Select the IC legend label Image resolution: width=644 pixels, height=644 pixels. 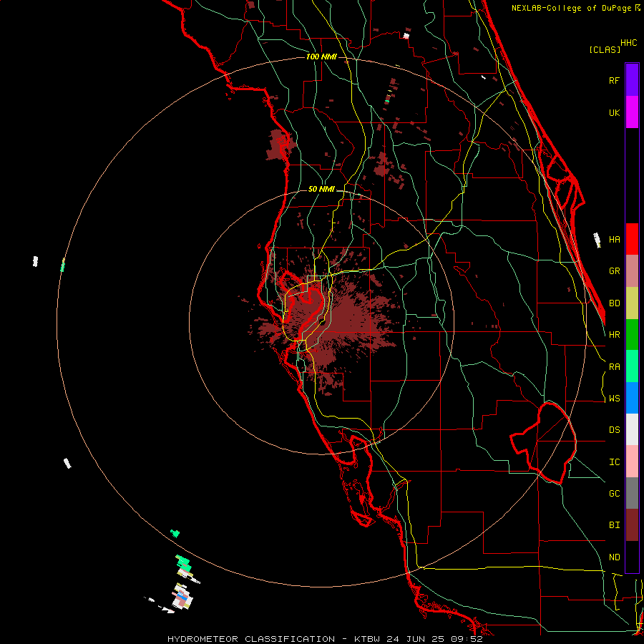(614, 462)
